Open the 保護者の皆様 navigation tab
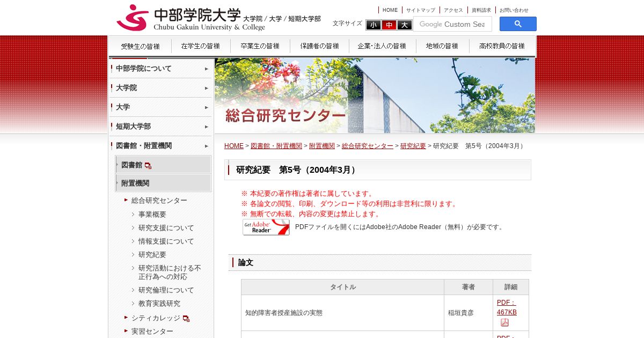The image size is (644, 338). point(320,46)
